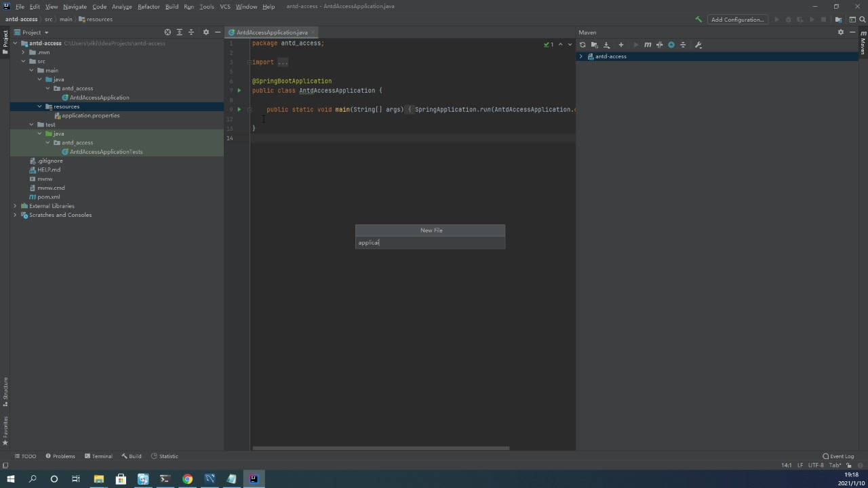Click Reload All Maven Projects icon
The image size is (868, 488).
pos(583,45)
